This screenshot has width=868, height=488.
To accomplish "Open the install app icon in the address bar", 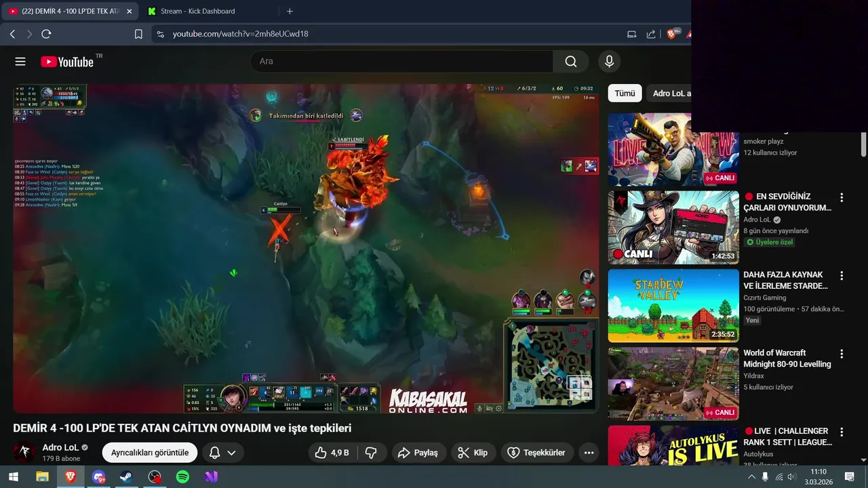I will click(632, 34).
